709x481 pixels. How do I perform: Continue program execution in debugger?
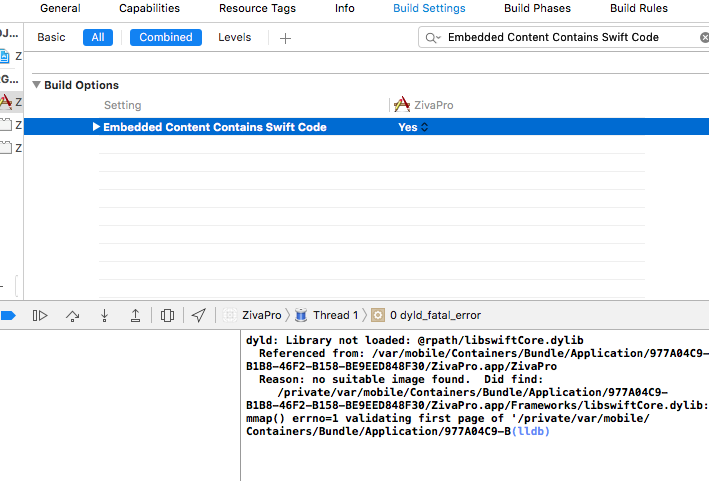click(40, 315)
